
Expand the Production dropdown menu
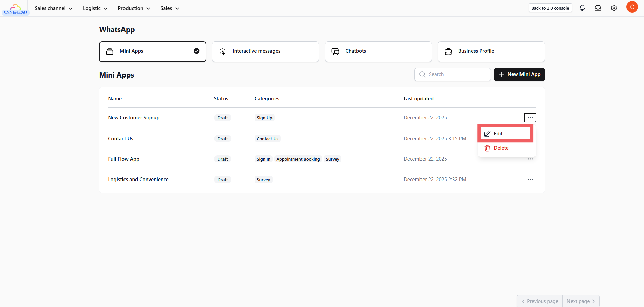point(134,8)
